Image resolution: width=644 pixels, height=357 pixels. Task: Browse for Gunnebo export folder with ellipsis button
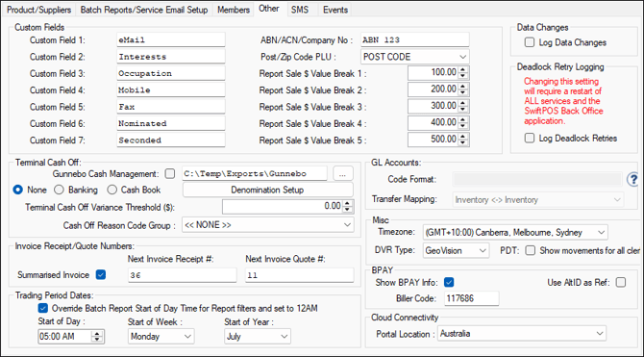pos(343,173)
